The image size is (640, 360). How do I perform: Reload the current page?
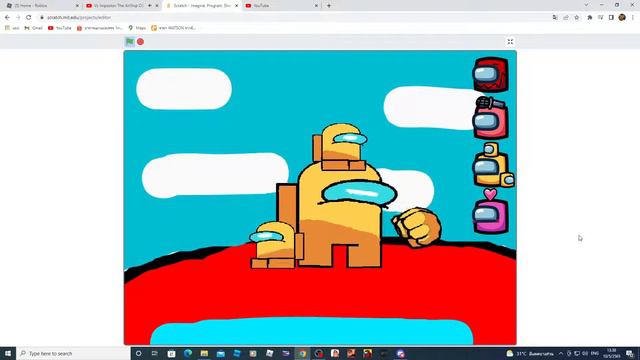click(x=29, y=18)
